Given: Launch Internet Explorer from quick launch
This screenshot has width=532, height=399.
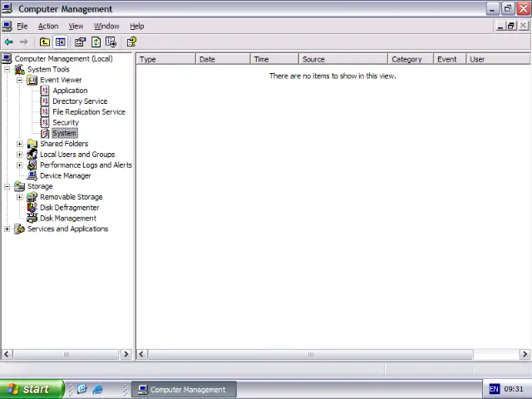Looking at the screenshot, I should click(98, 389).
